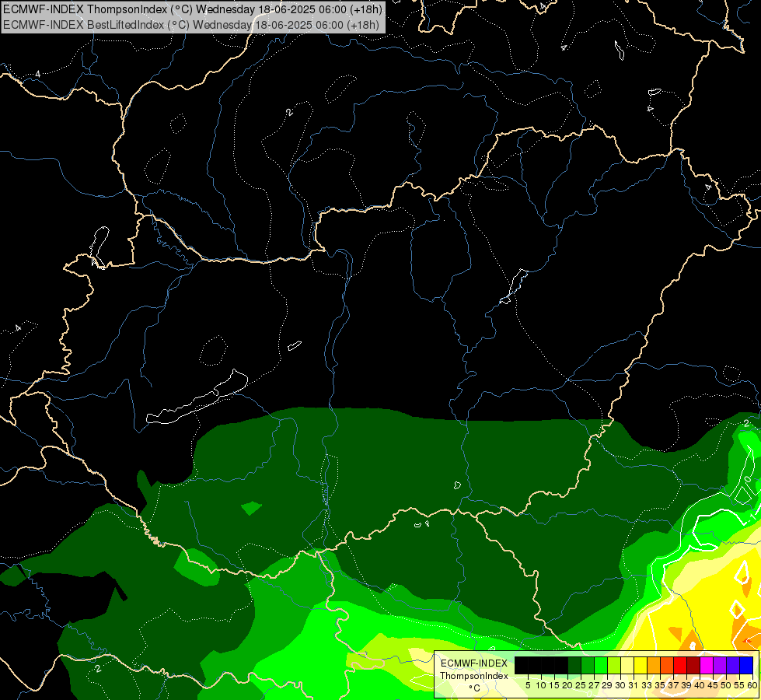This screenshot has height=700, width=761.
Task: Click the legend tick value 37
Action: (x=673, y=685)
